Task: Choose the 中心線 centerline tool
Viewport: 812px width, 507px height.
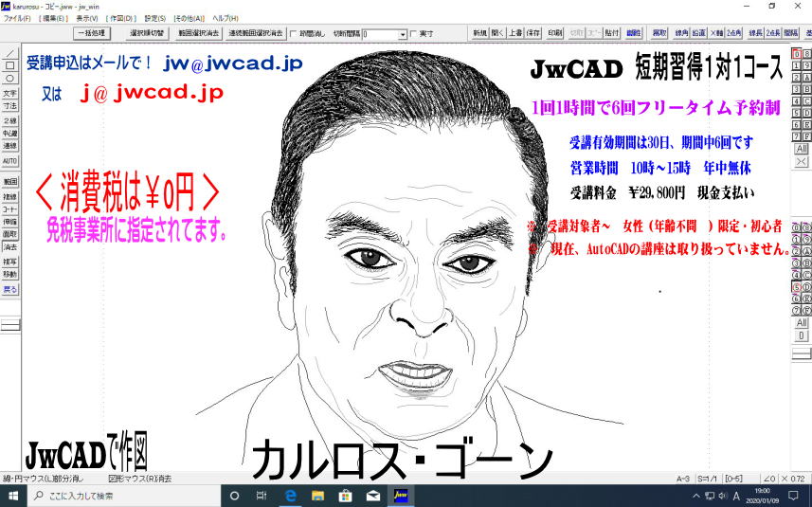Action: click(x=9, y=133)
